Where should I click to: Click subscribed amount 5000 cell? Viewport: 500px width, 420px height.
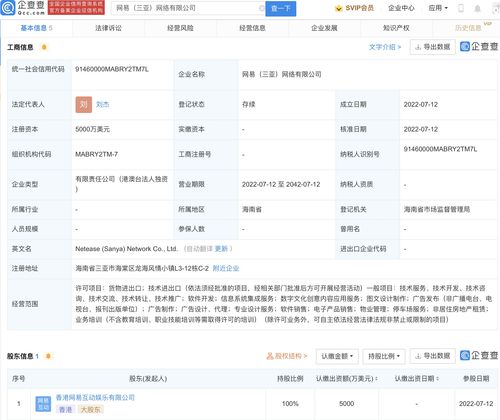point(346,404)
